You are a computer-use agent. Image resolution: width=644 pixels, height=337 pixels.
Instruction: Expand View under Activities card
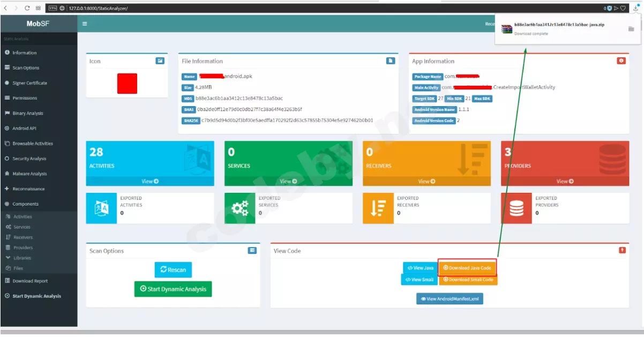150,181
